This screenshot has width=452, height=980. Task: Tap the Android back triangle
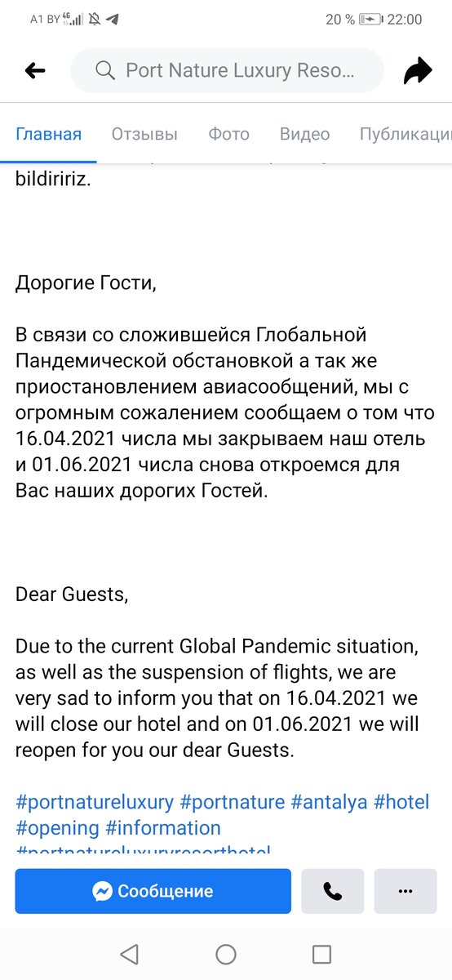click(129, 954)
